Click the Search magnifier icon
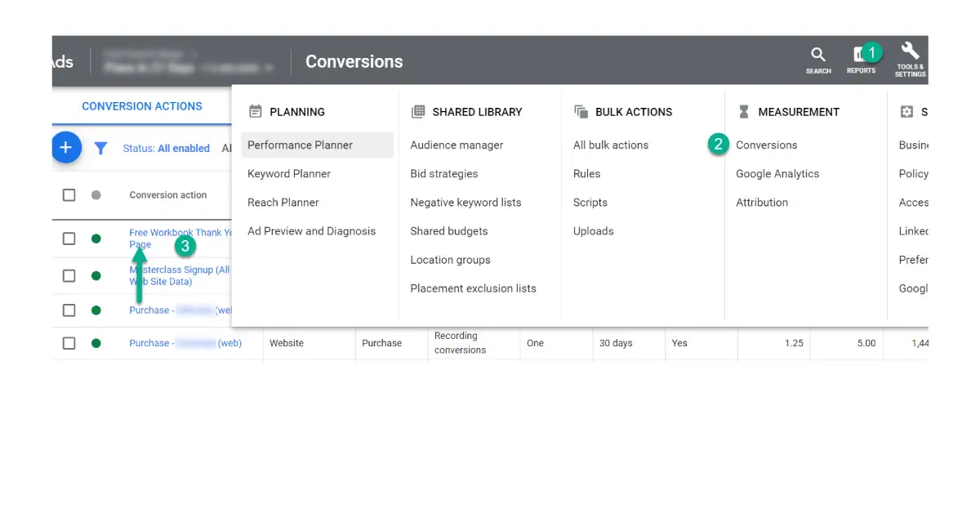Screen dimensions: 980x513 coord(817,56)
